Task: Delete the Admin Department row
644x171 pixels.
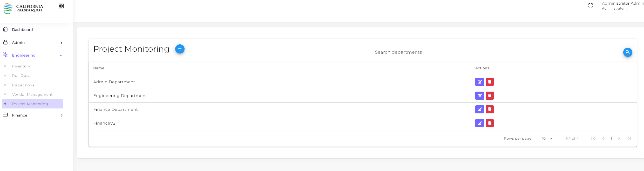Action: pyautogui.click(x=489, y=82)
